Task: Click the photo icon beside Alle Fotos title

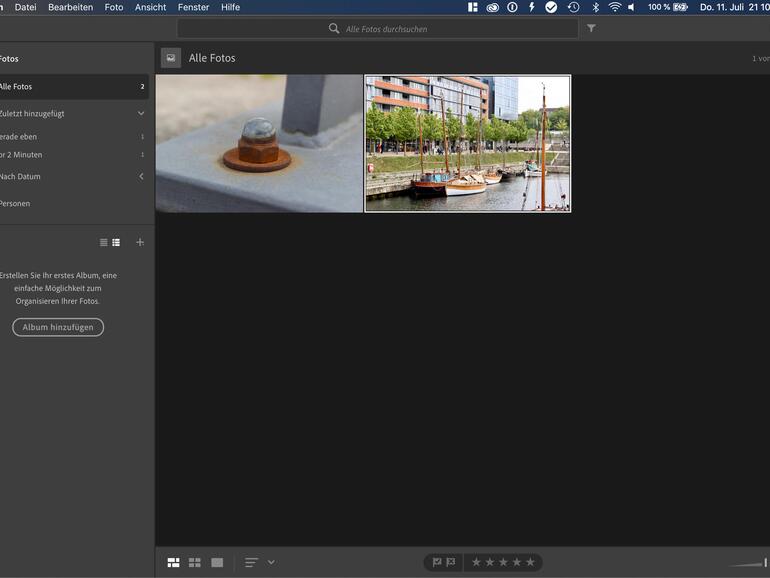Action: pos(171,58)
